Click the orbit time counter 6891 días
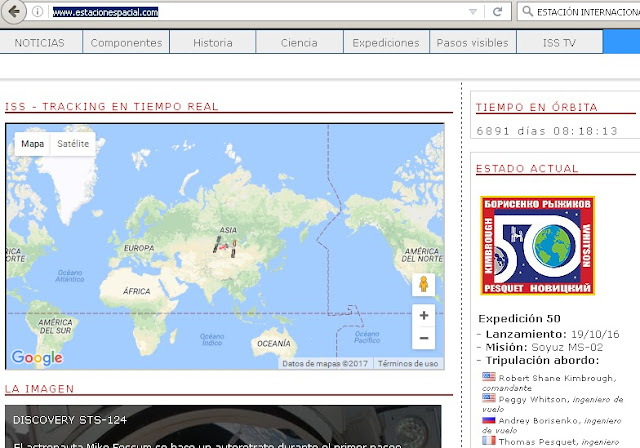Viewport: 640px width, 448px height. (x=547, y=131)
